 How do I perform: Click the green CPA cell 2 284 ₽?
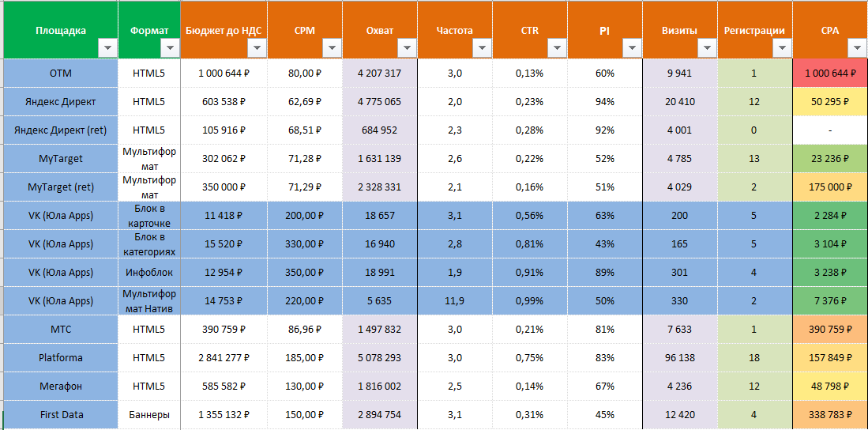click(x=830, y=216)
